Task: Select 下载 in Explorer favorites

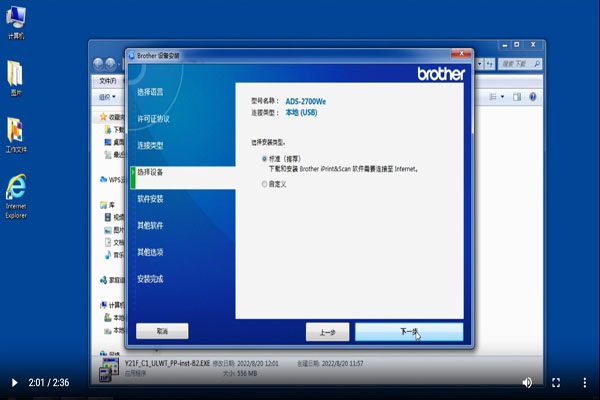Action: click(114, 130)
